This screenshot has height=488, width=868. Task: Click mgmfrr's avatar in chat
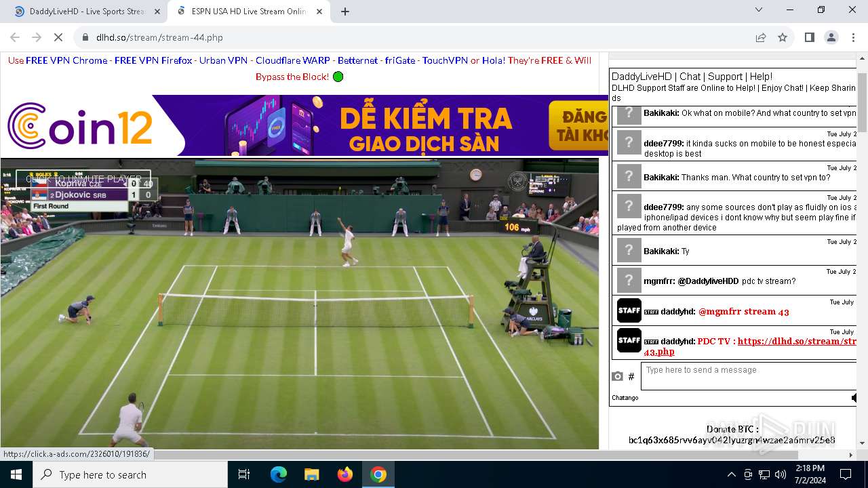[x=629, y=281]
